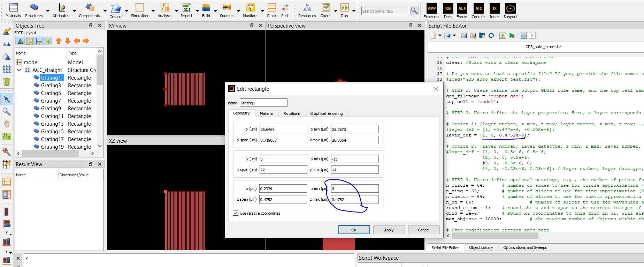
Task: Open the Structures dropdown arrow
Action: tap(48, 11)
